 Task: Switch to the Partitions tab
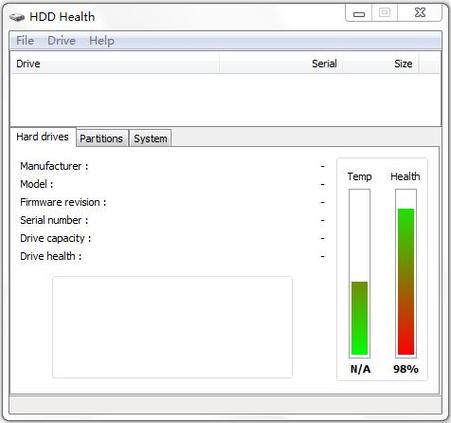[101, 138]
